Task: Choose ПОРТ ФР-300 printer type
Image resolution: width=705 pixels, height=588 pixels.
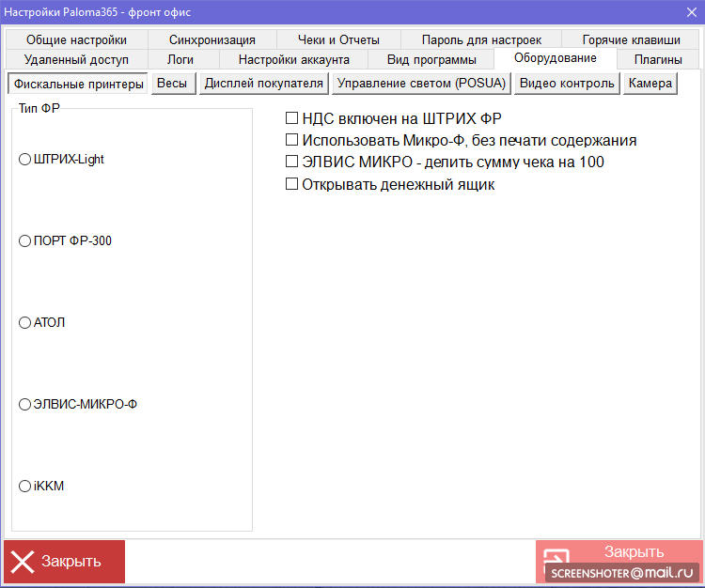Action: click(25, 241)
